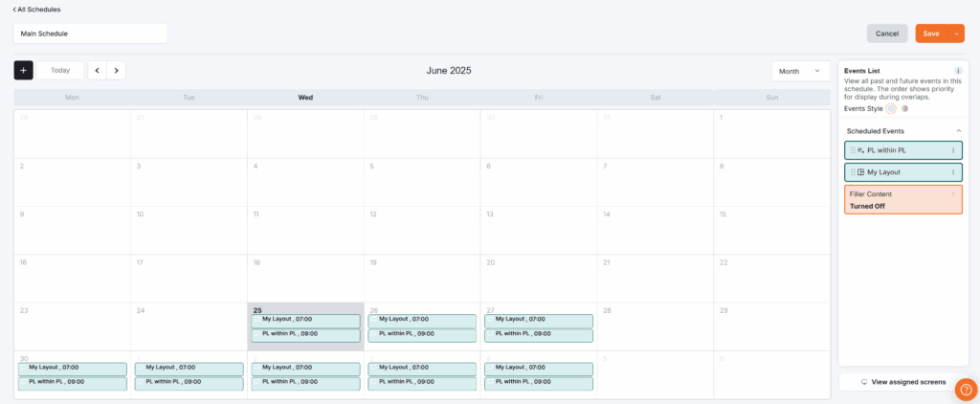Open PL within PL event on June 27
Screen dimensions: 980x404
click(539, 335)
